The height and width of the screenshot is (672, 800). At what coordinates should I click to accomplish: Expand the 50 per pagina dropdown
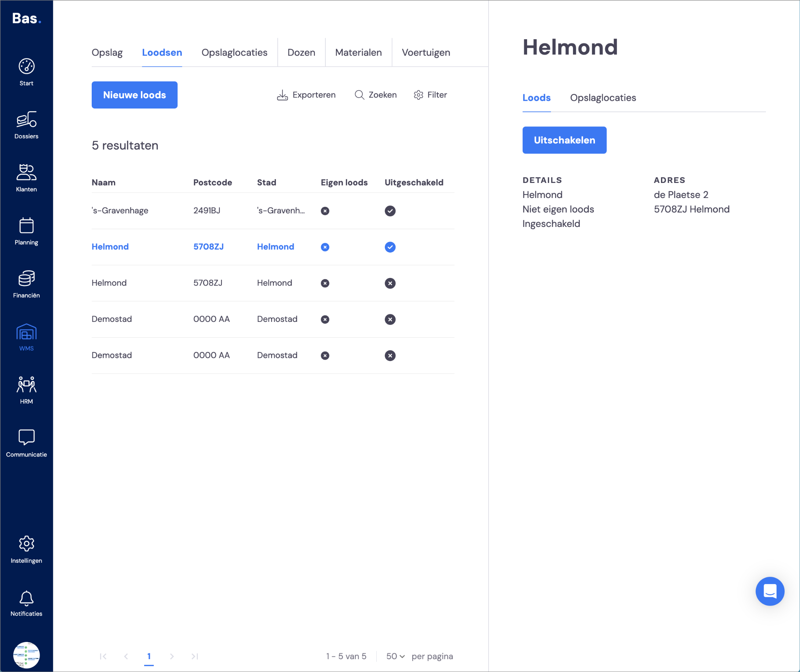395,656
